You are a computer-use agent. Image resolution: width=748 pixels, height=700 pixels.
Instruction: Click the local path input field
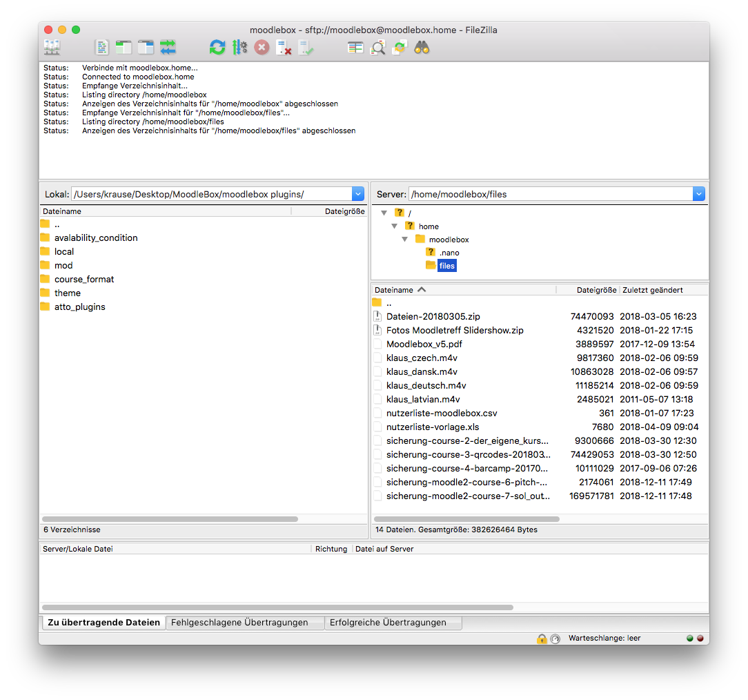[212, 194]
